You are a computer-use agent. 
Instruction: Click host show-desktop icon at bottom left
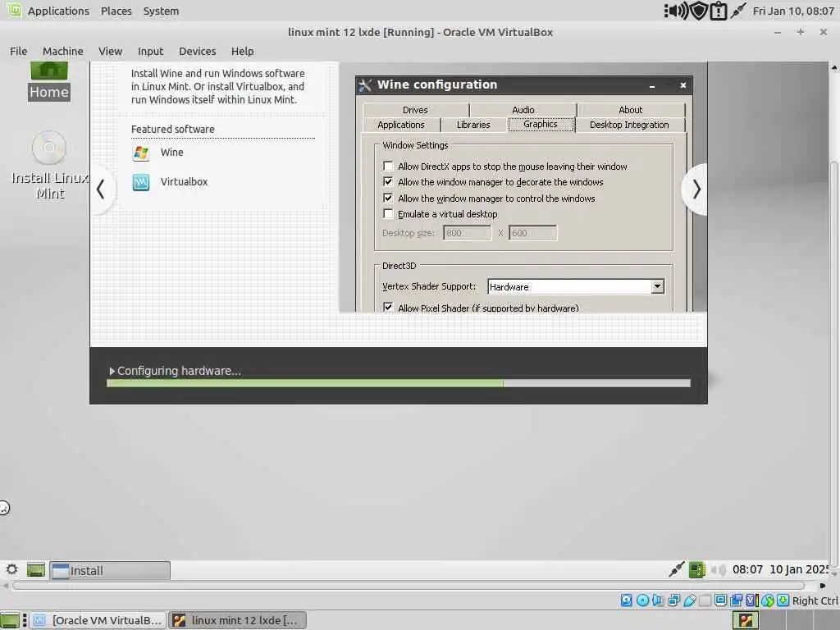point(10,620)
